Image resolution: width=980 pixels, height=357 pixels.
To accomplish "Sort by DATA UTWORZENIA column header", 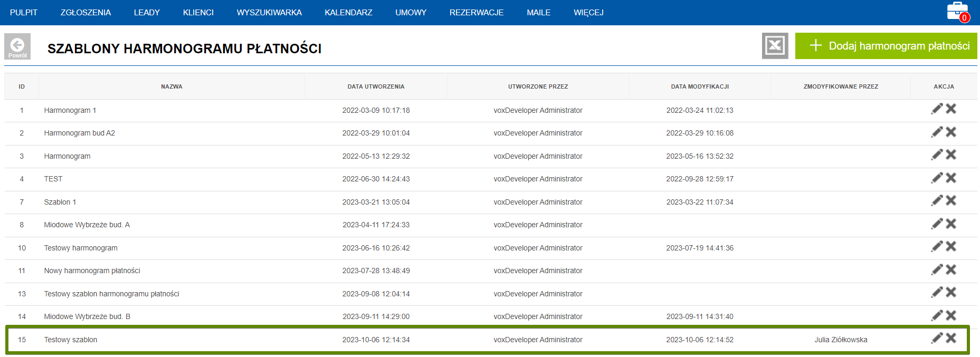I will (376, 86).
